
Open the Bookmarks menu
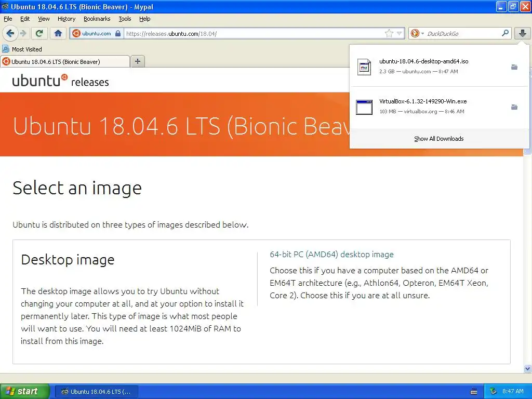tap(97, 19)
